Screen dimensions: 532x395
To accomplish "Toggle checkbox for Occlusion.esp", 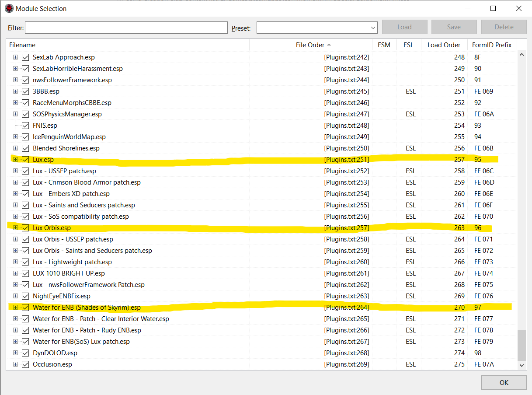I will [x=25, y=364].
